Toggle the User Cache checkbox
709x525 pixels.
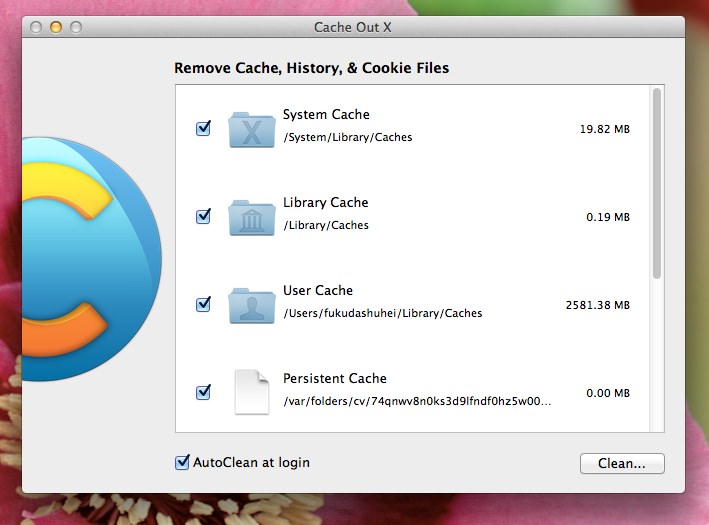[203, 304]
